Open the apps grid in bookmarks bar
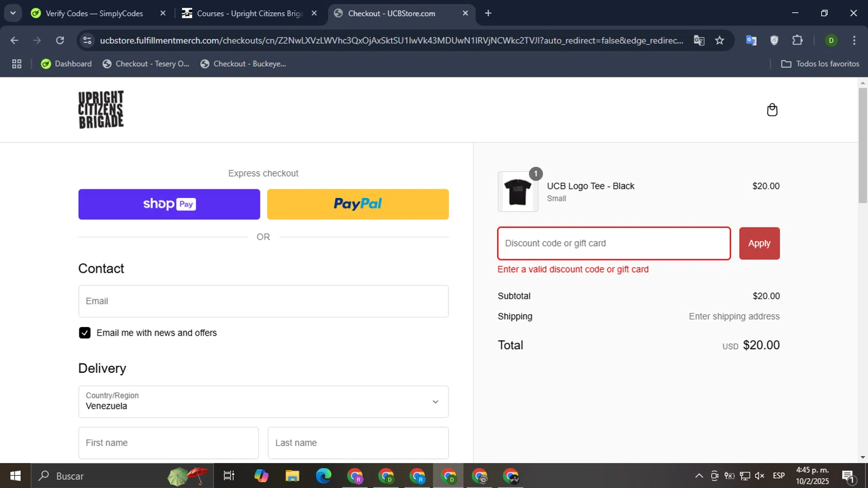 click(x=17, y=64)
